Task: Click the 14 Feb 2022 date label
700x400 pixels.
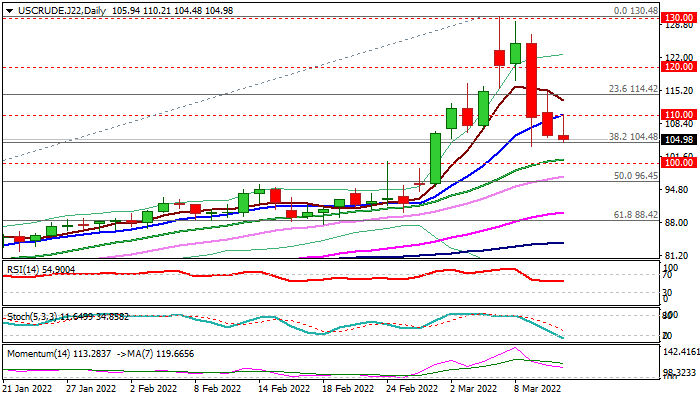Action: [284, 388]
